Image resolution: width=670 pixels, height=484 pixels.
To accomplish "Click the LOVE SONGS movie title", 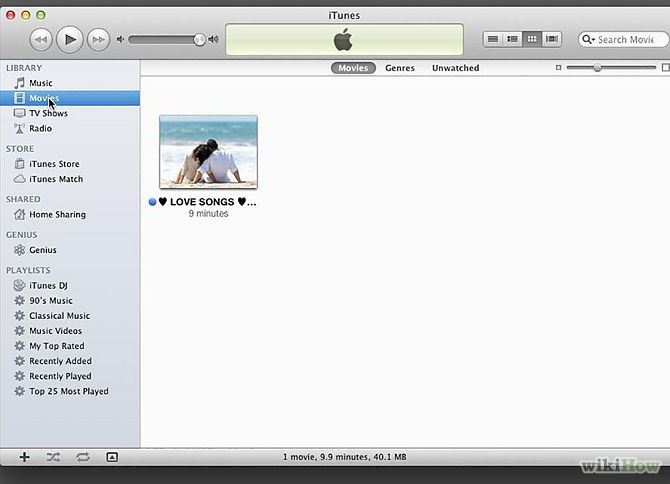I will (208, 202).
